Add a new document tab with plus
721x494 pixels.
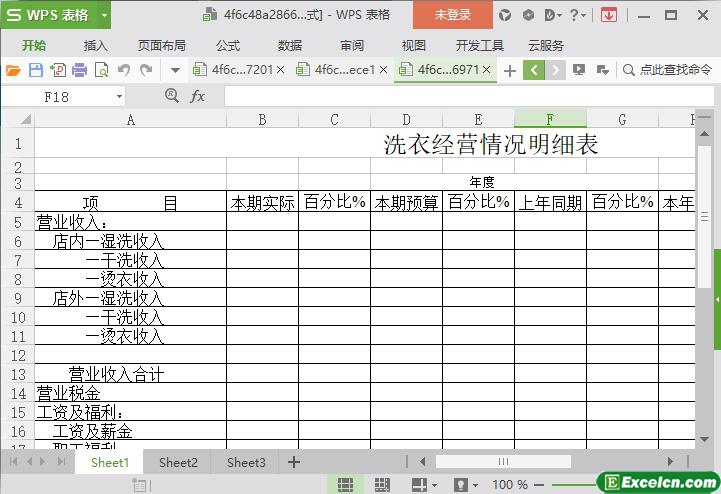(509, 71)
